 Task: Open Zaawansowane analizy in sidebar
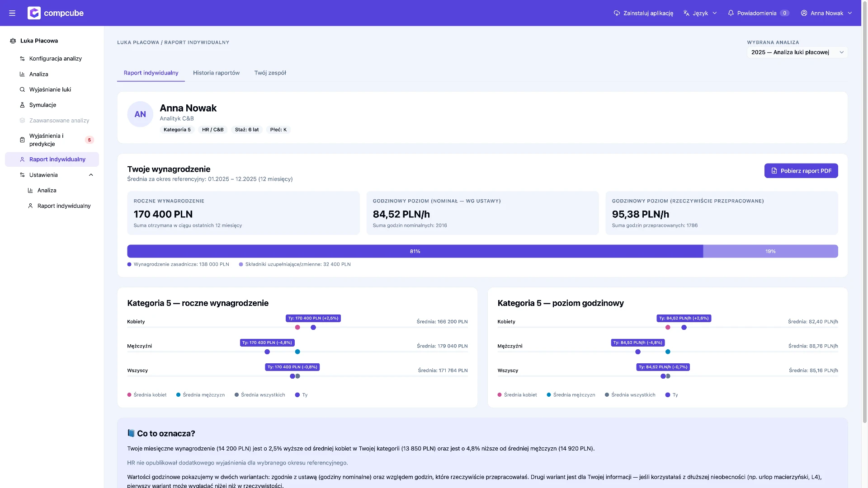coord(52,121)
